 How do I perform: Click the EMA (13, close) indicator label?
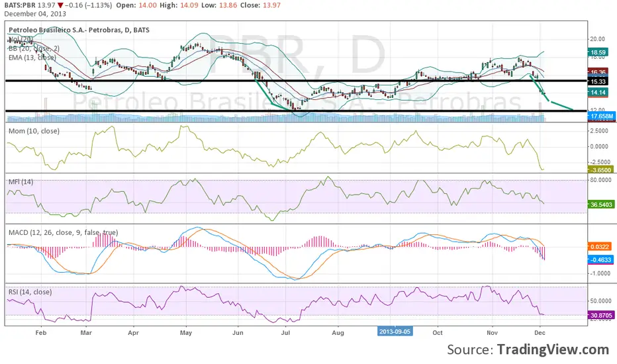(32, 57)
